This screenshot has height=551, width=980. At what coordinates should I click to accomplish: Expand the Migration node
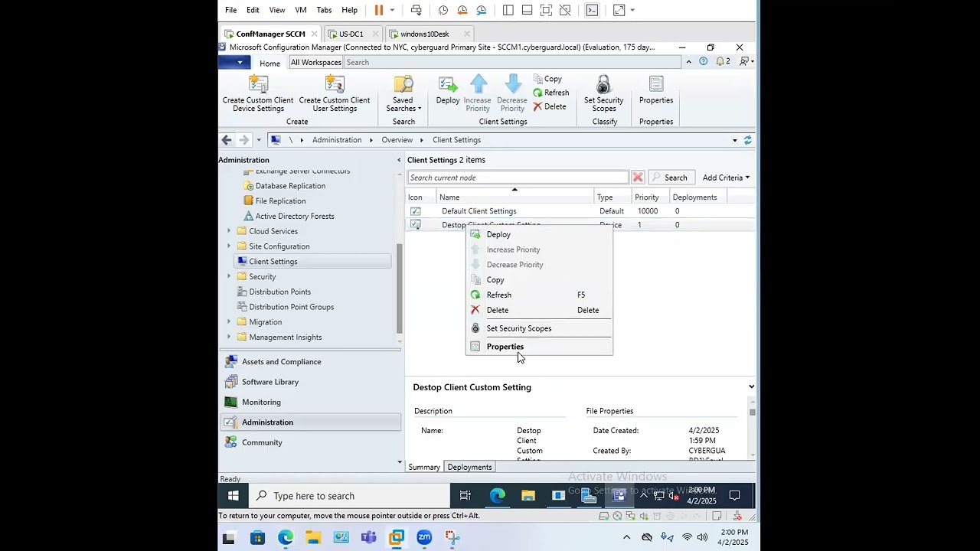pyautogui.click(x=228, y=322)
